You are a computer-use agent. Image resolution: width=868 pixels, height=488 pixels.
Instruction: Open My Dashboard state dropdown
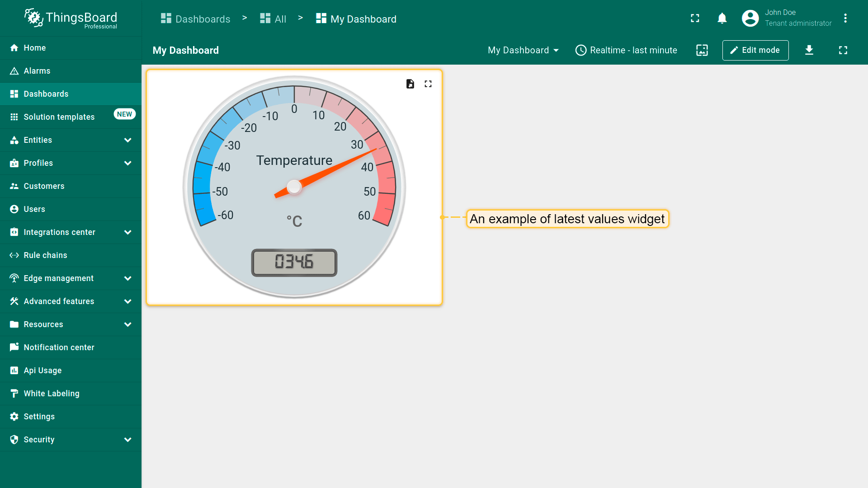tap(523, 50)
